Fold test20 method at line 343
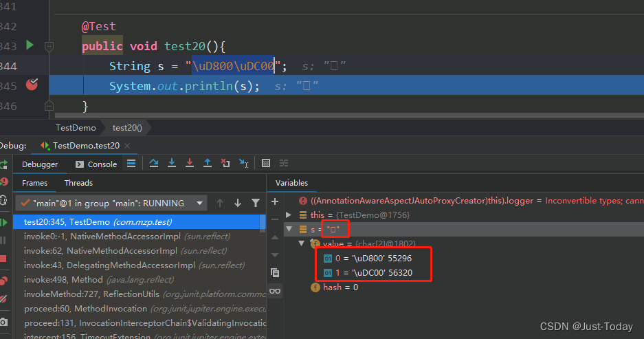Image resolution: width=644 pixels, height=339 pixels. [49, 47]
